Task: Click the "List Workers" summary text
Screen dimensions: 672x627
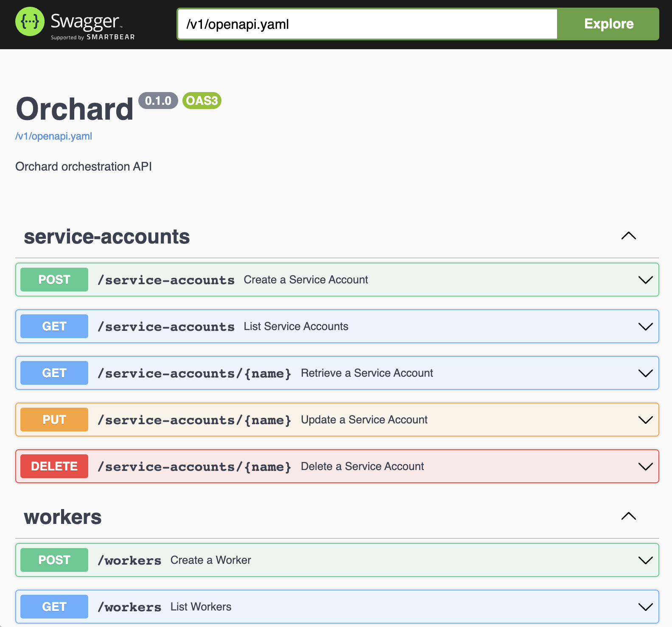Action: pos(201,607)
